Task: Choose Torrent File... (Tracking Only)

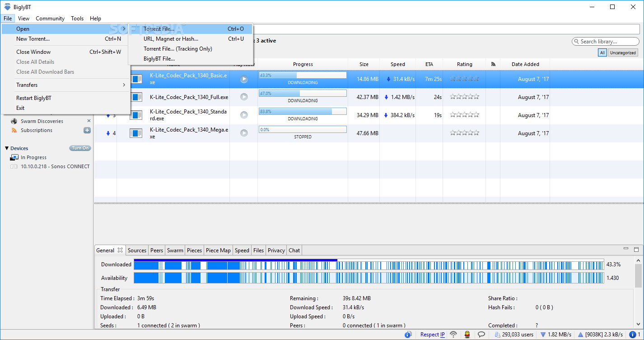Action: click(x=191, y=49)
